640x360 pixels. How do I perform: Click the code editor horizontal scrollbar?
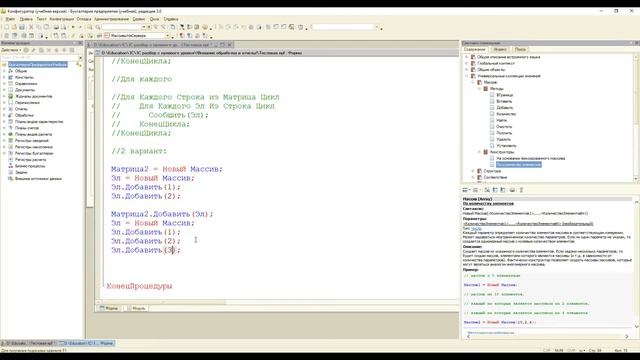click(x=278, y=302)
